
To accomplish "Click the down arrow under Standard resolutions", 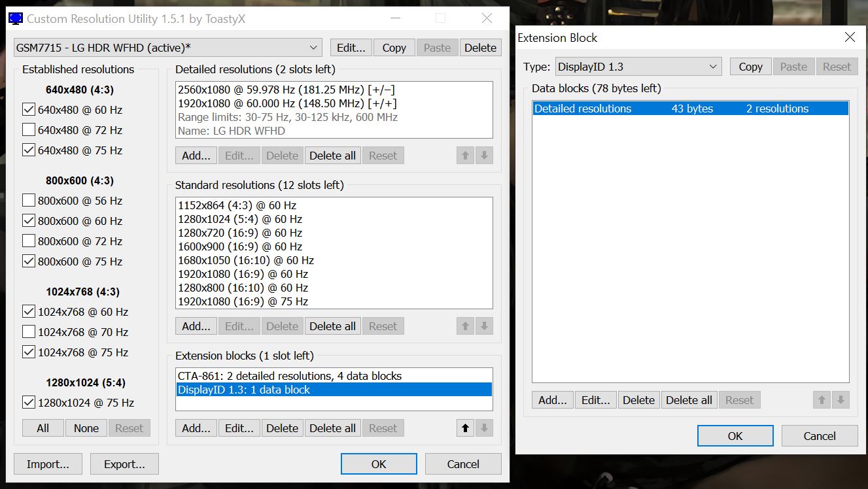I will (484, 326).
